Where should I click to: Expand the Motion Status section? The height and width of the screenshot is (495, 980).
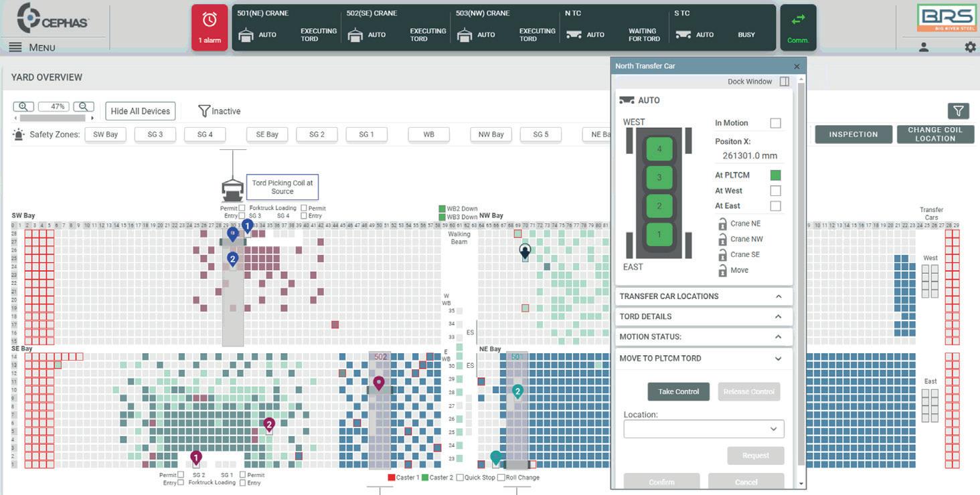(704, 336)
